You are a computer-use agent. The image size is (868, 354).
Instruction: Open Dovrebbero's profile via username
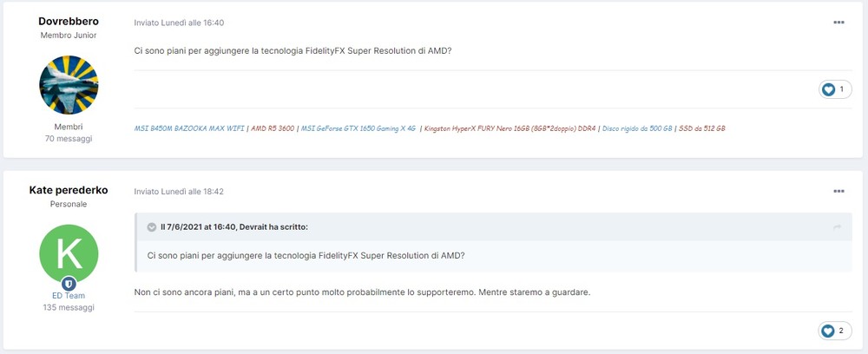[69, 21]
